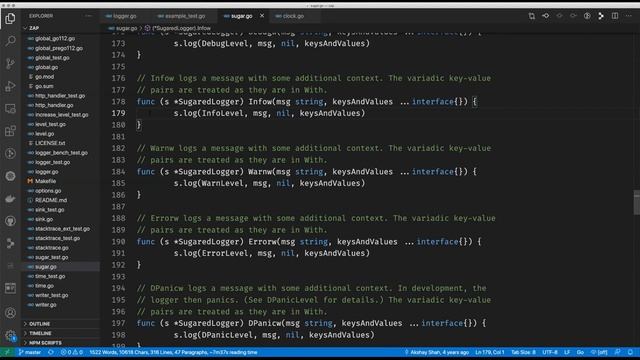The height and width of the screenshot is (360, 640).
Task: Open the Search view in the activity bar
Action: [11, 41]
